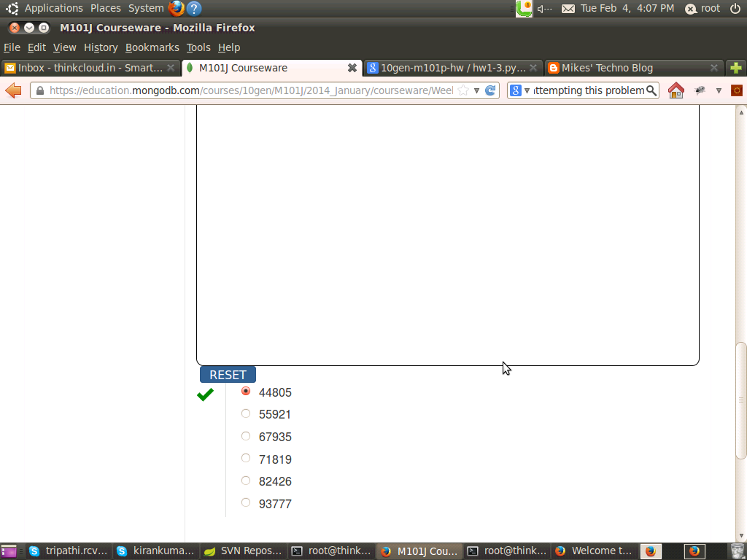Click the Firefox launcher icon in top panel

click(x=177, y=8)
